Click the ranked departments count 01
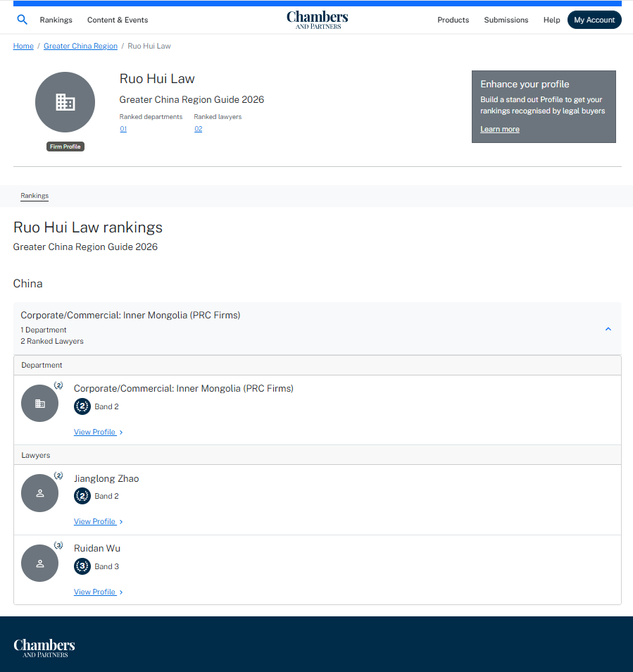Viewport: 633px width, 672px height. point(123,129)
